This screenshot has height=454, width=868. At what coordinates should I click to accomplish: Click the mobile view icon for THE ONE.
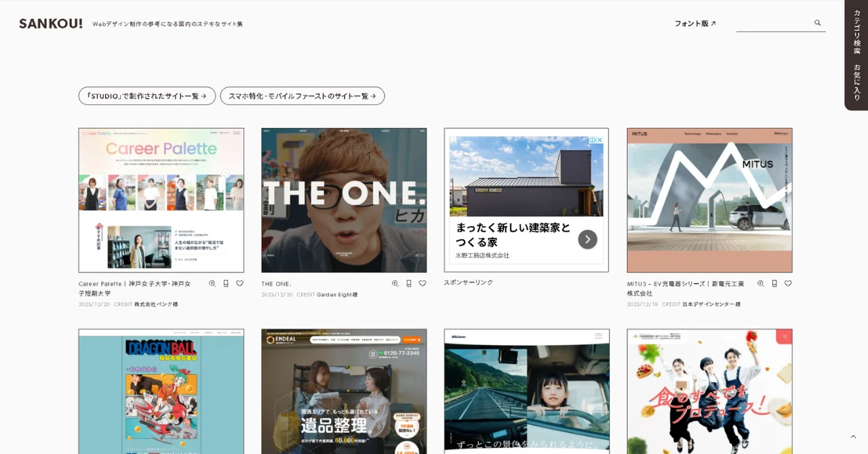click(409, 284)
